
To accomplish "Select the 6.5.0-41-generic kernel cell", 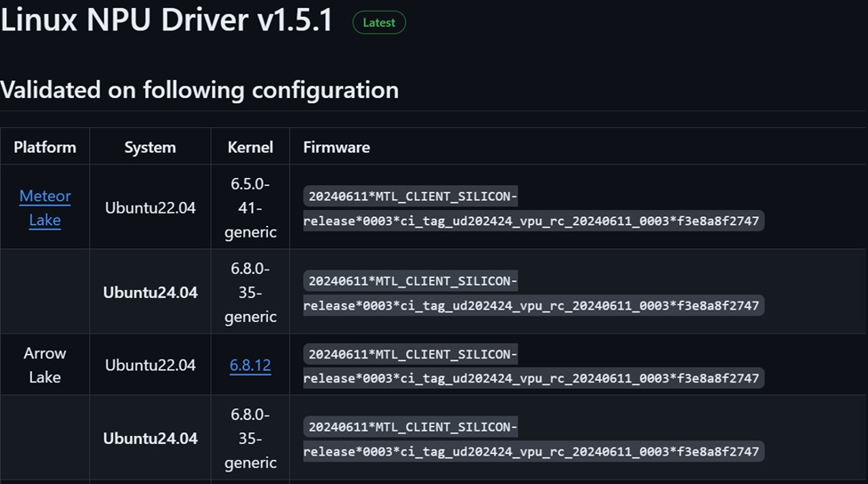I will coord(250,208).
